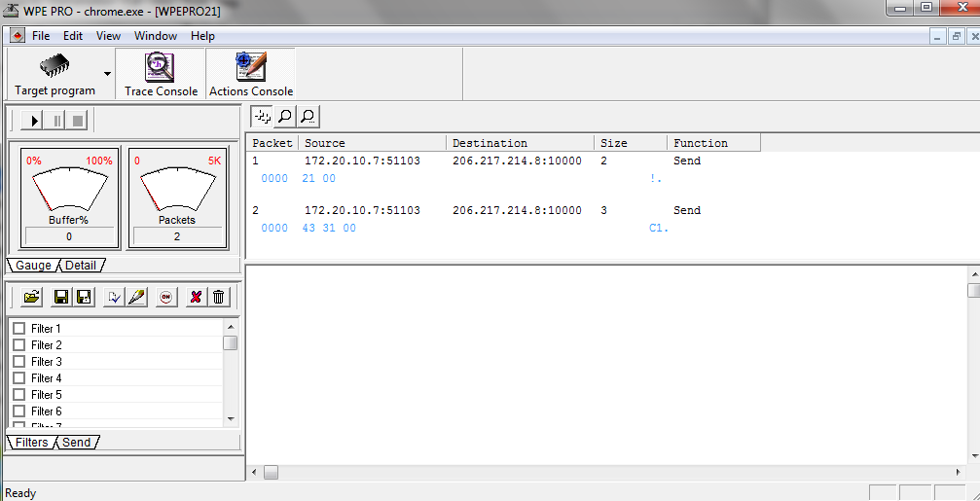Enable the Filter 4 checkbox
Image resolution: width=980 pixels, height=501 pixels.
[x=18, y=377]
